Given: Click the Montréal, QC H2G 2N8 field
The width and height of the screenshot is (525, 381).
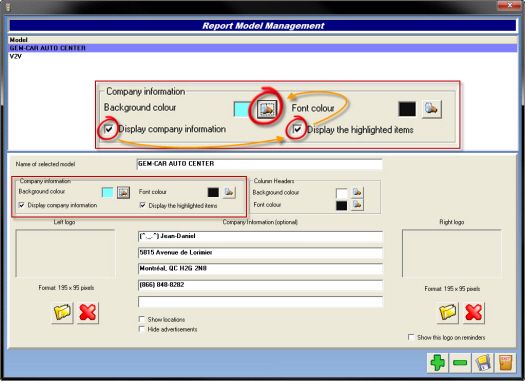Looking at the screenshot, I should tap(260, 269).
